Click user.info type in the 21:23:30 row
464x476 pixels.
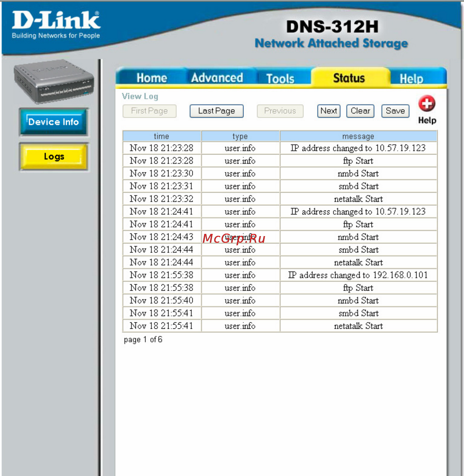tap(240, 174)
